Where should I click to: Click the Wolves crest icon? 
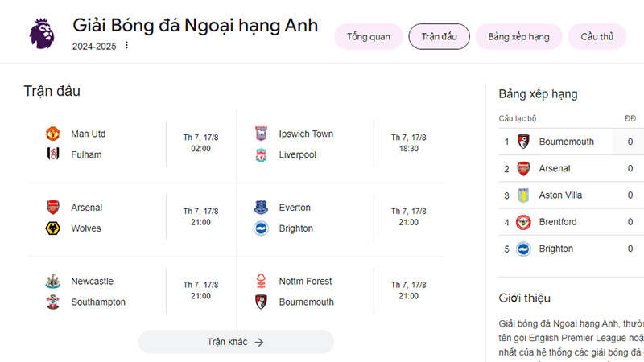pos(52,228)
